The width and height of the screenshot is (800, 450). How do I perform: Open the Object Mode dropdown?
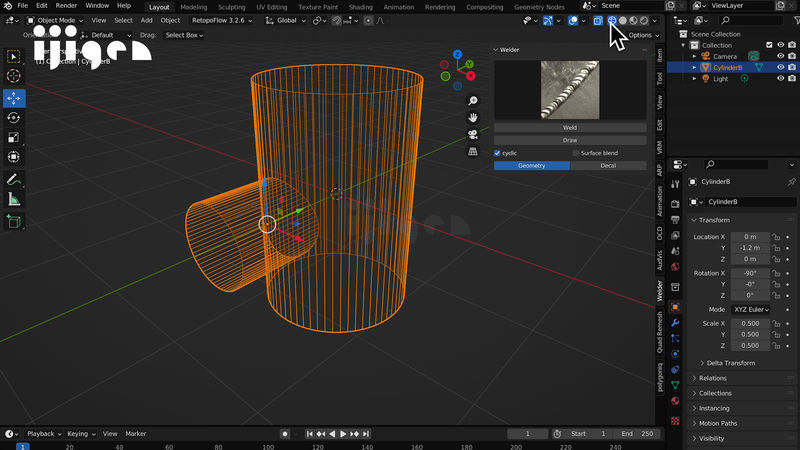coord(55,20)
